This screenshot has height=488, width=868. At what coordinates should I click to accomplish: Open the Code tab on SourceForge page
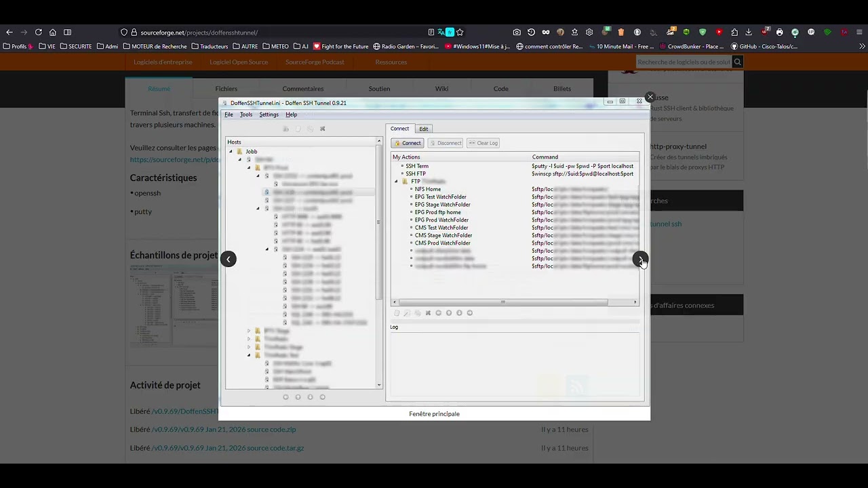(500, 89)
